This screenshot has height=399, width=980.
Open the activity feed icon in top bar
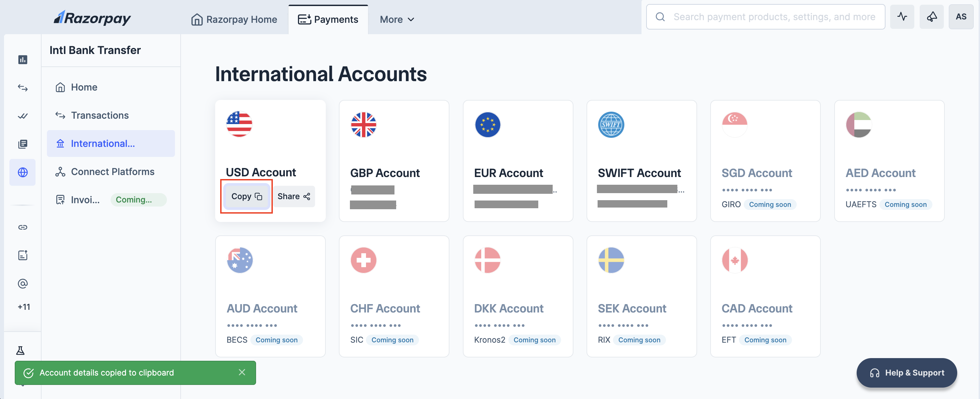click(x=902, y=16)
